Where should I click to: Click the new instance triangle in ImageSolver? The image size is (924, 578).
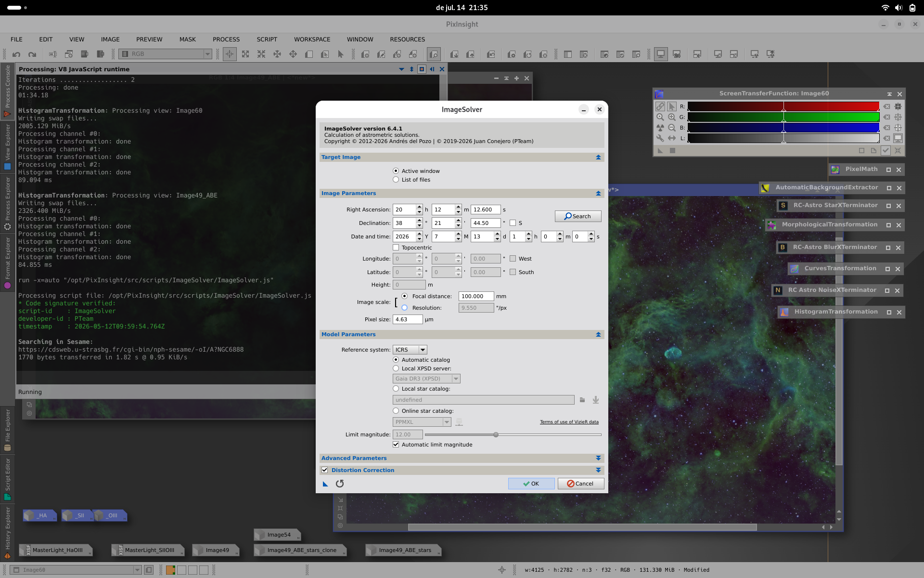tap(325, 484)
